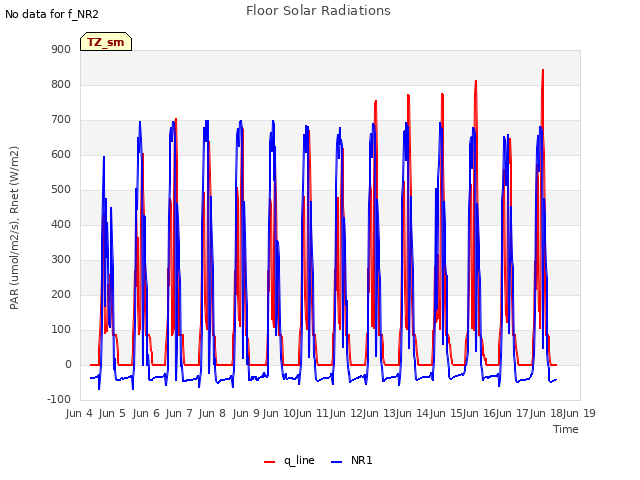Click the Jun 8 x-axis tick label
The height and width of the screenshot is (480, 640).
click(212, 413)
